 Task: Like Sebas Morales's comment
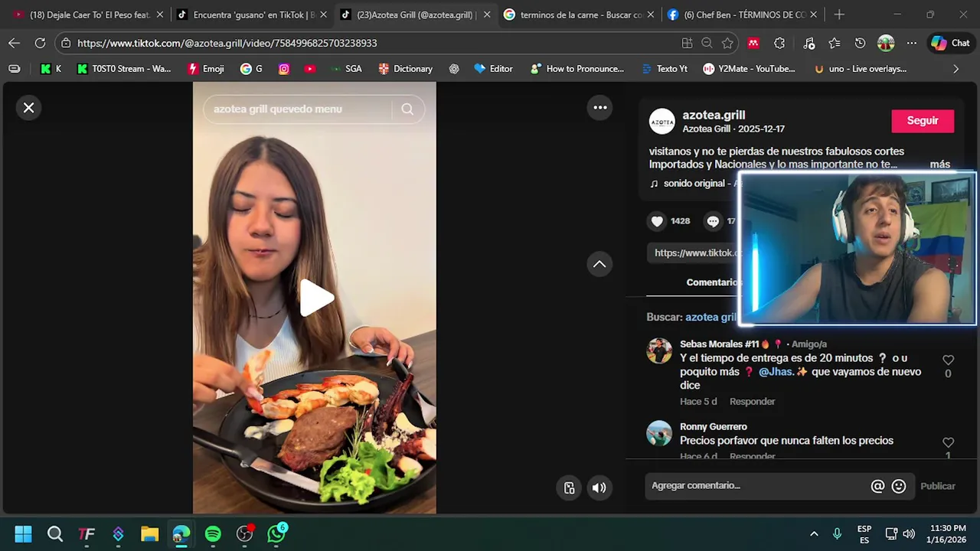(948, 360)
